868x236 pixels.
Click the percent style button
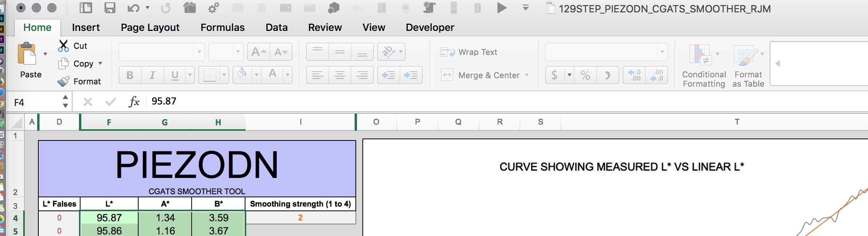coord(585,75)
